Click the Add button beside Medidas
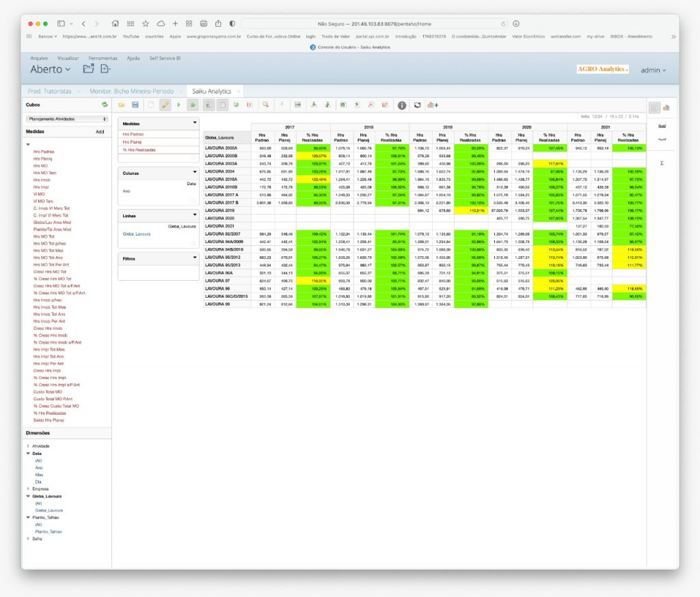700x597 pixels. (x=100, y=132)
